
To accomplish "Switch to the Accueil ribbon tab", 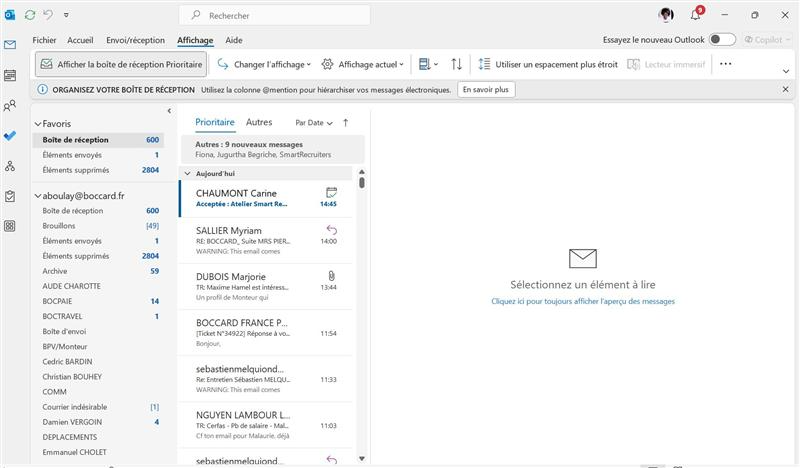I will pyautogui.click(x=80, y=40).
